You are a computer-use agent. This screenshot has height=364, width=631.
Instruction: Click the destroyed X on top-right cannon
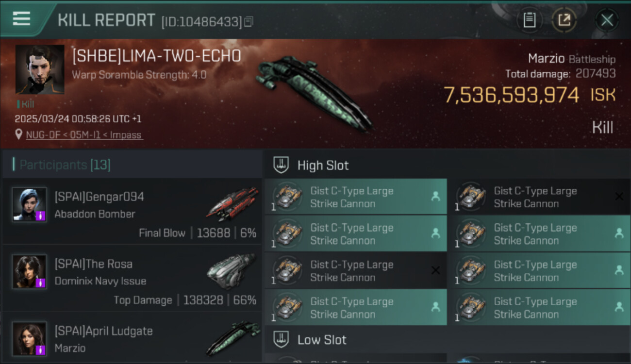click(x=619, y=196)
